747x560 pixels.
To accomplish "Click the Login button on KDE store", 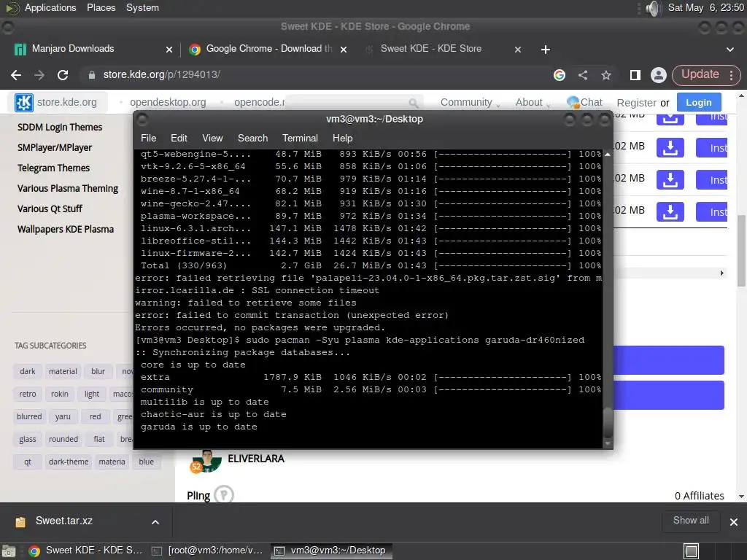I will (x=698, y=102).
